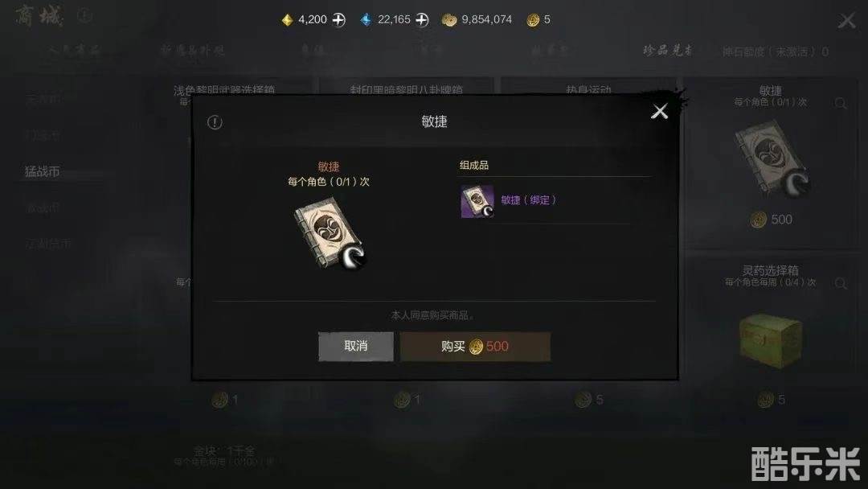Close the shop with top-right X
Viewport: 868px width, 489px height.
(x=846, y=21)
